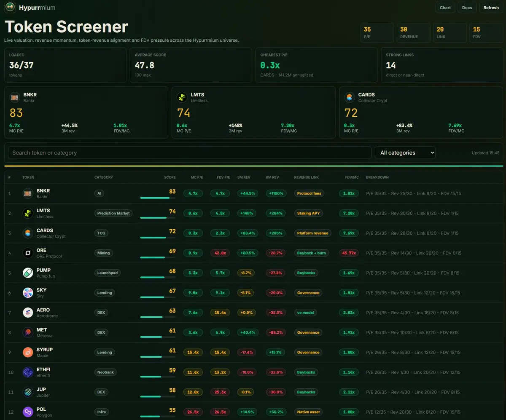The image size is (506, 420).
Task: Click the PUMP pill-shaped token icon
Action: pos(28,273)
